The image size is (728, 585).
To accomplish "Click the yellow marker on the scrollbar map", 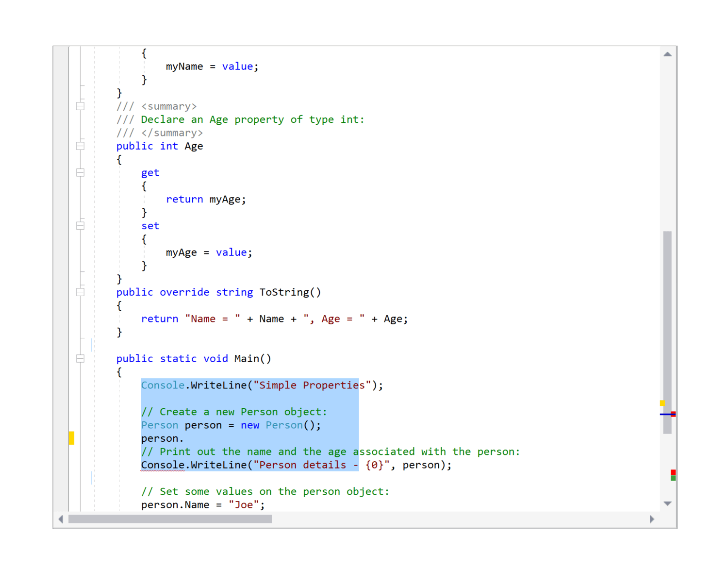I will click(x=662, y=403).
